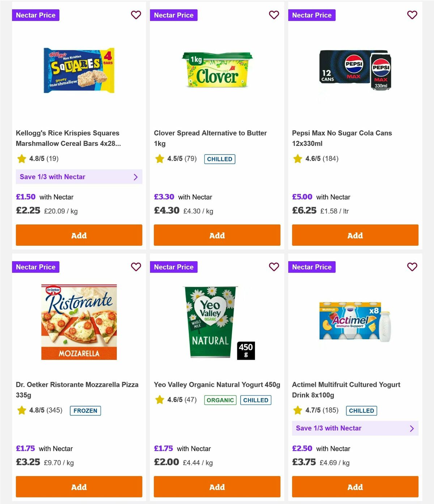Favourite the Dr. Oetker Ristorante Pizza
The width and height of the screenshot is (434, 504).
[x=136, y=267]
